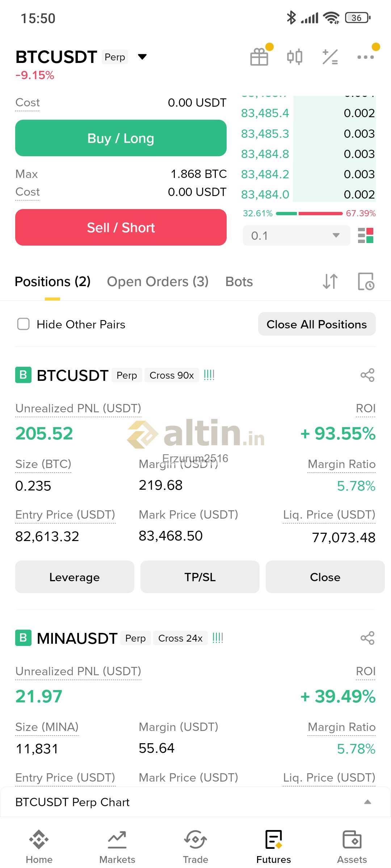Open the gift rewards icon

tap(259, 57)
